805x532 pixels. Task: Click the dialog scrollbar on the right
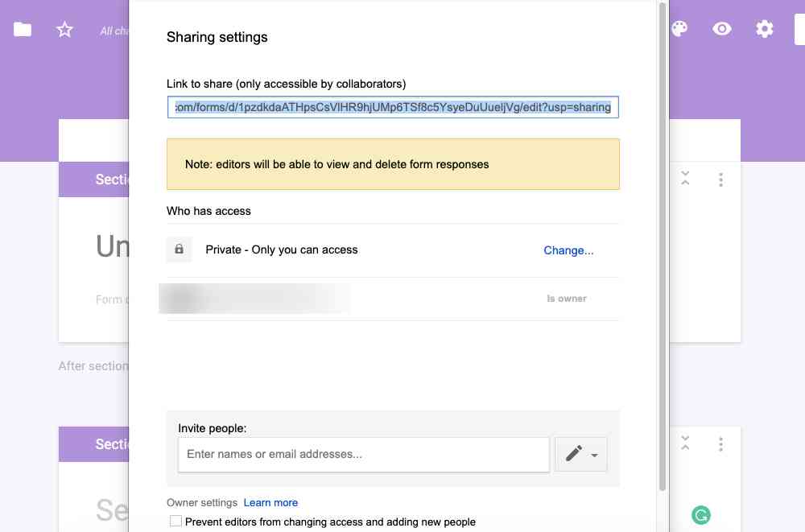(662, 241)
